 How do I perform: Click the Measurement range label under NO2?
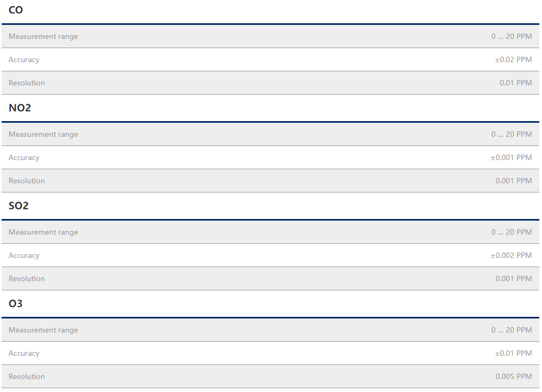pos(43,135)
